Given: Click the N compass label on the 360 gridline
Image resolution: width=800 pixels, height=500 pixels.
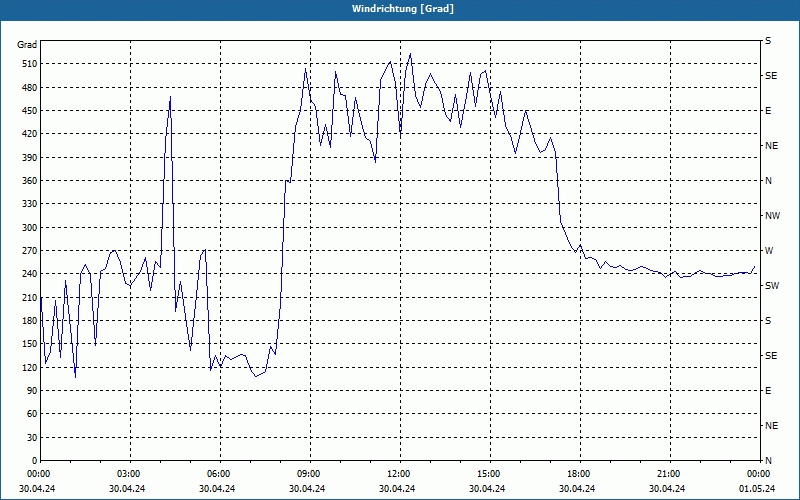Looking at the screenshot, I should 768,181.
